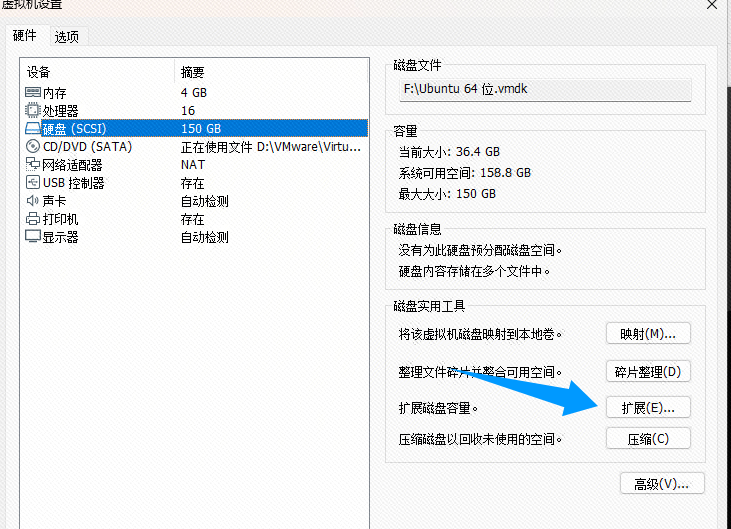The width and height of the screenshot is (731, 529).
Task: Close the 虚拟机设置 dialog window
Action: tap(712, 5)
